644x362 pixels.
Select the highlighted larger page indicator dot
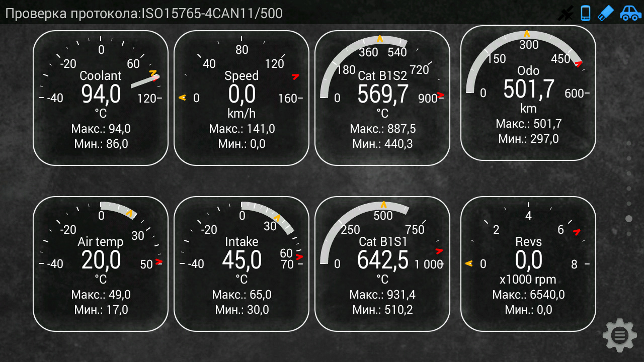click(x=628, y=219)
